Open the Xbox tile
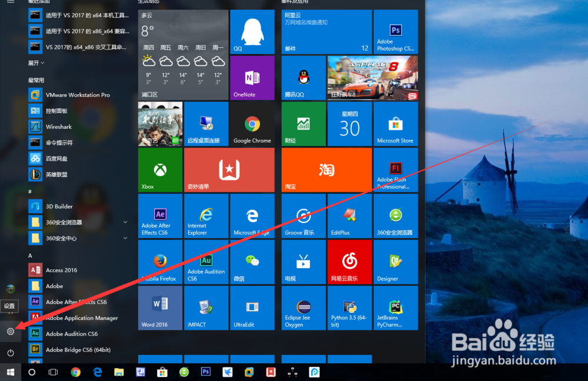This screenshot has height=381, width=588. point(160,170)
